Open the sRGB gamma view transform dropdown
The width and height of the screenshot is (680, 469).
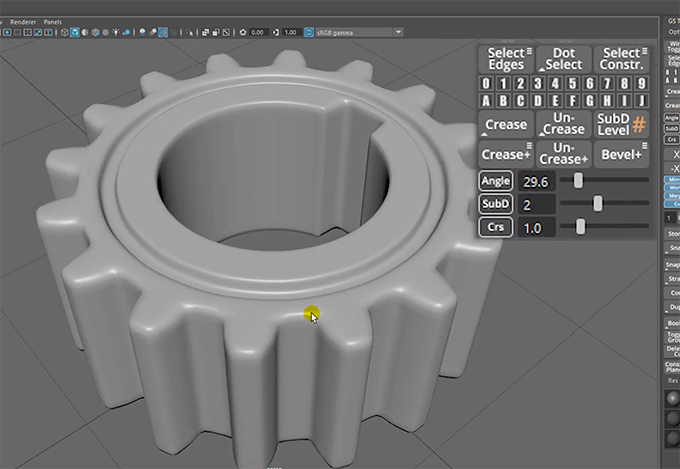point(360,33)
